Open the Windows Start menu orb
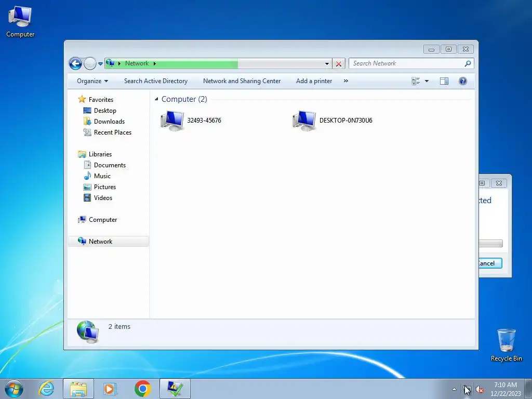532x399 pixels. coord(14,389)
